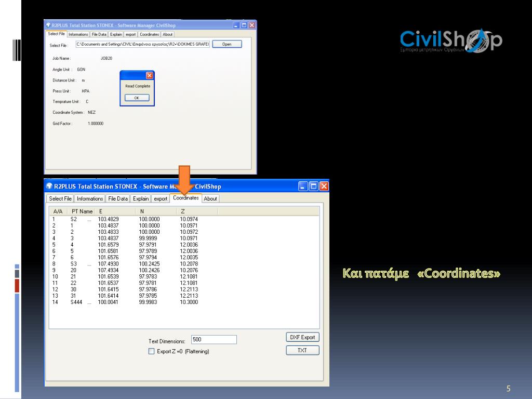
Task: Click Z value 10.3000 in last row
Action: pyautogui.click(x=189, y=302)
